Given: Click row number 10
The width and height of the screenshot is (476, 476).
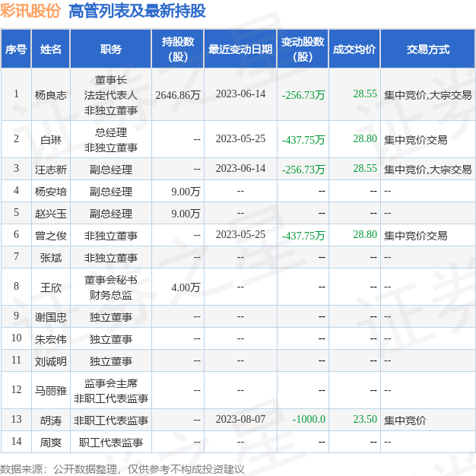Looking at the screenshot, I should (x=17, y=338).
